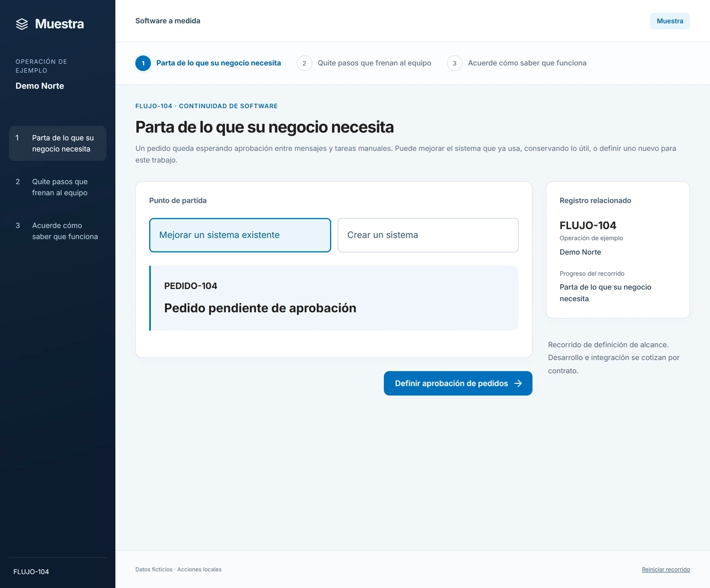Open sidebar step 'Parta de lo que su negocio necesita'
710x588 pixels.
(x=58, y=143)
